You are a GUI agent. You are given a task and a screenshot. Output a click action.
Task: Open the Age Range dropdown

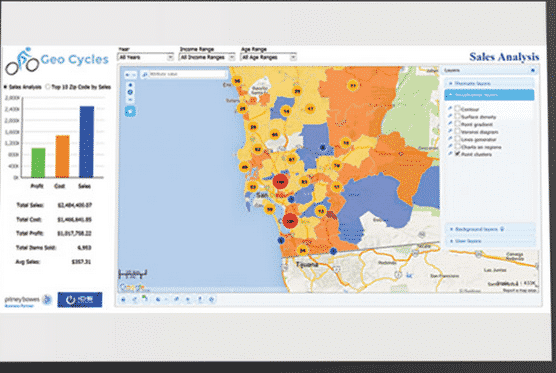[x=268, y=57]
